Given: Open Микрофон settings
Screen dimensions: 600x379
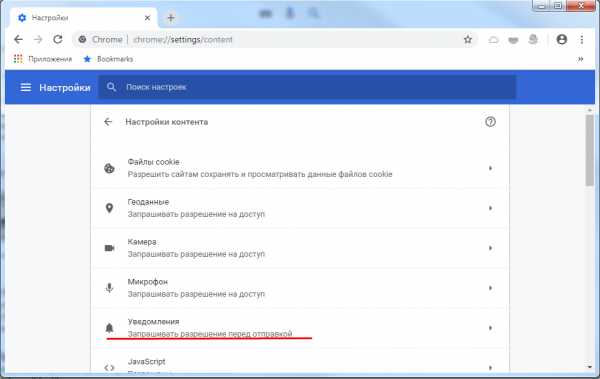Looking at the screenshot, I should click(x=300, y=288).
